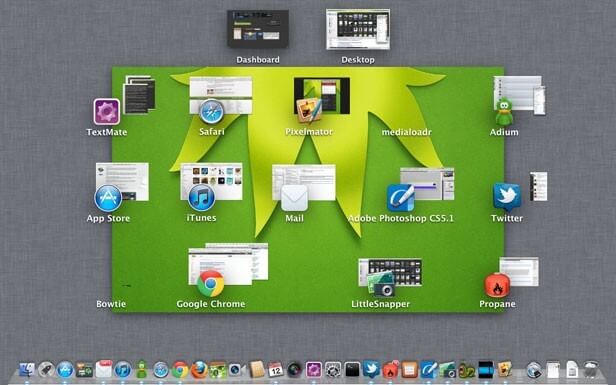This screenshot has height=385, width=616.
Task: Switch to the Desktop space thumbnail
Action: point(358,29)
